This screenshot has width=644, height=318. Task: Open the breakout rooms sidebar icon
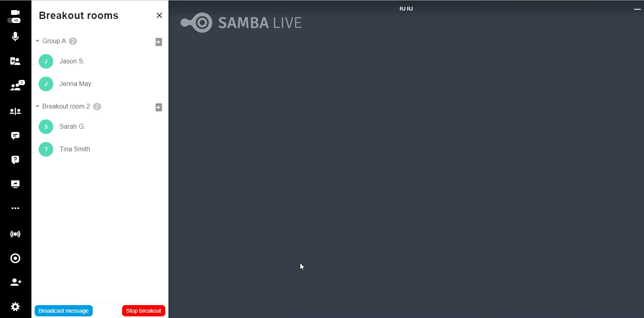pyautogui.click(x=15, y=111)
